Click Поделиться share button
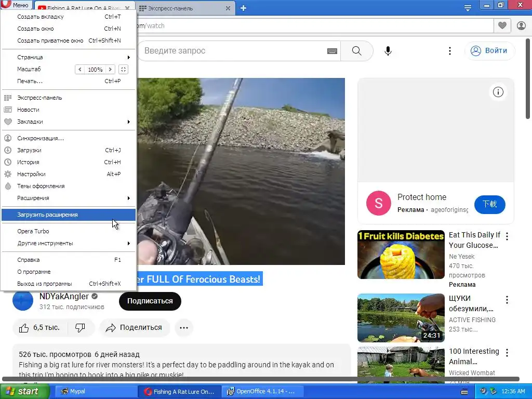The width and height of the screenshot is (532, 399). click(x=135, y=328)
